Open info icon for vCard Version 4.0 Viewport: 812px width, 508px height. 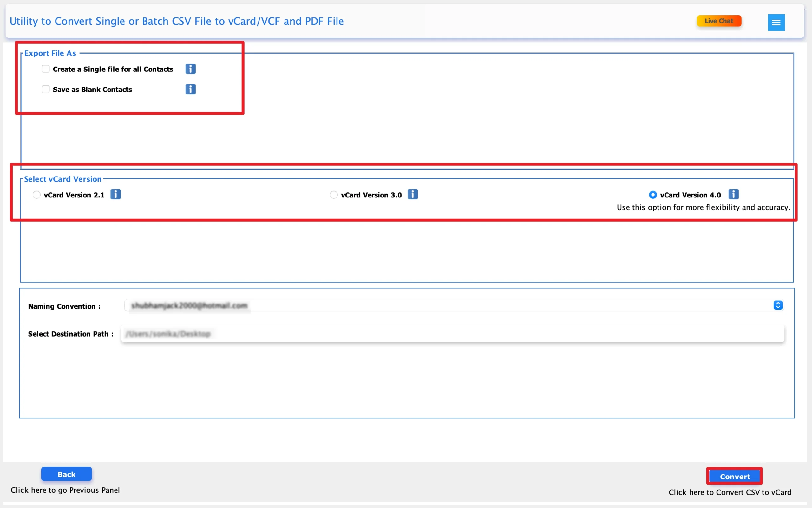733,194
